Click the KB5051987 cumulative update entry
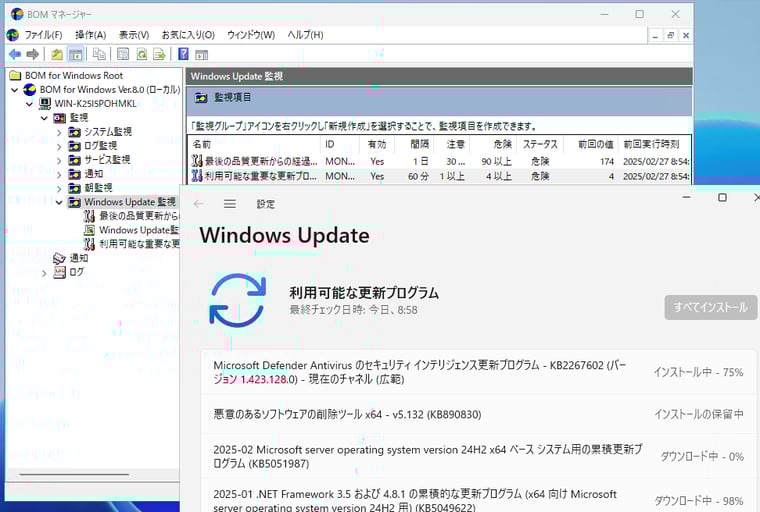 point(478,456)
